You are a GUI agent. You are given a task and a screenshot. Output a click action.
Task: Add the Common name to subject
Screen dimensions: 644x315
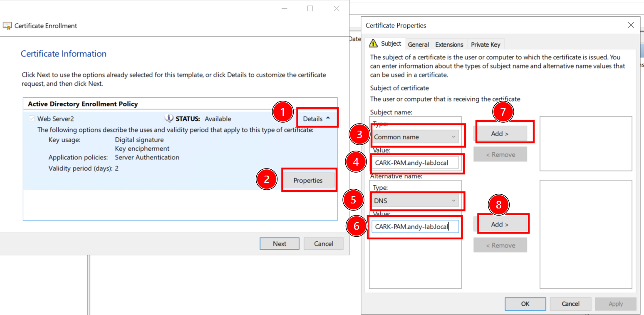[x=500, y=134]
